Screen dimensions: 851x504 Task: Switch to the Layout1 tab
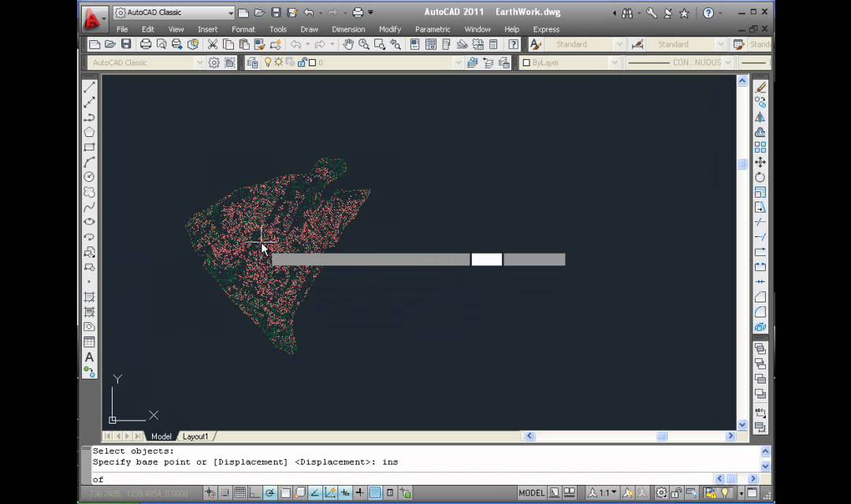tap(195, 436)
